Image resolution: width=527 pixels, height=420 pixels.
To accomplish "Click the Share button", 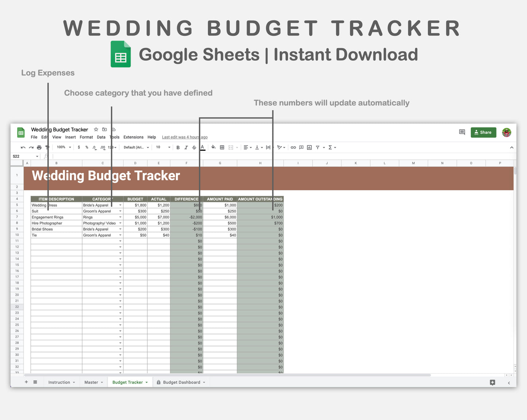I will coord(483,132).
